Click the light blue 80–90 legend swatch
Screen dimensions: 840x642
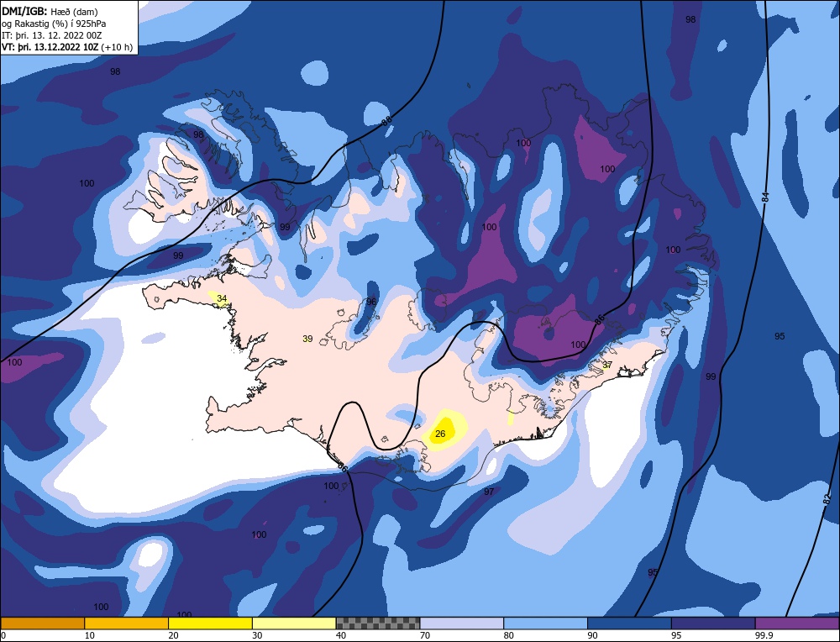pyautogui.click(x=545, y=623)
